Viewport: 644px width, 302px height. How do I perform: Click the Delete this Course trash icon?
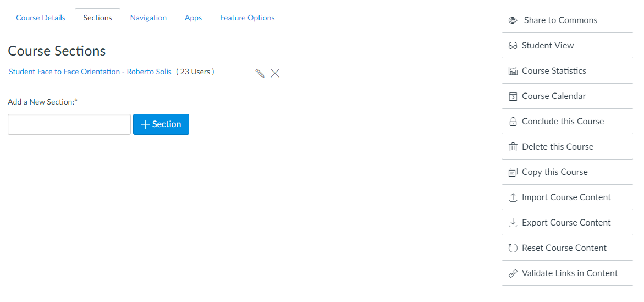click(x=513, y=147)
